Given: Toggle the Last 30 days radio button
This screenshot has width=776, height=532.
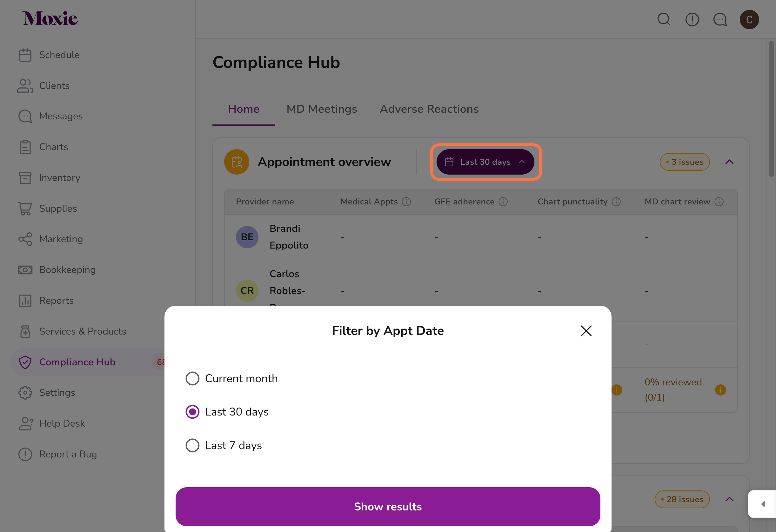Looking at the screenshot, I should click(192, 412).
